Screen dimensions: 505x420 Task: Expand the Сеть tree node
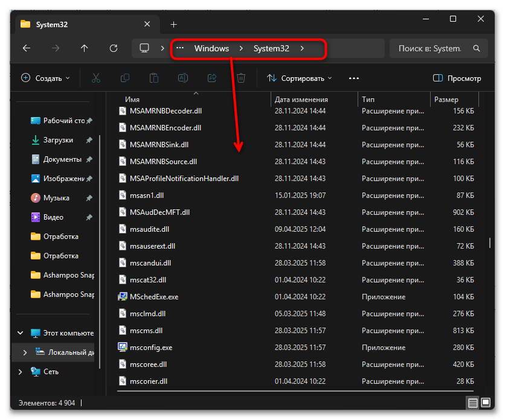[21, 372]
